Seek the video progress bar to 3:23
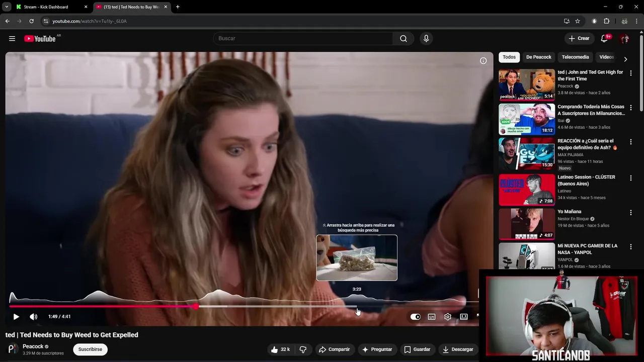 coord(357,306)
